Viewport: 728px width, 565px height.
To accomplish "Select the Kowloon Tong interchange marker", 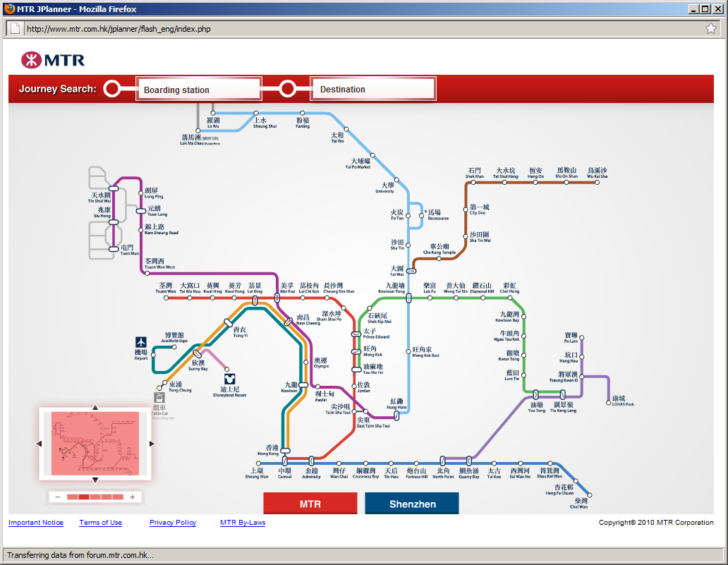I will pos(408,298).
